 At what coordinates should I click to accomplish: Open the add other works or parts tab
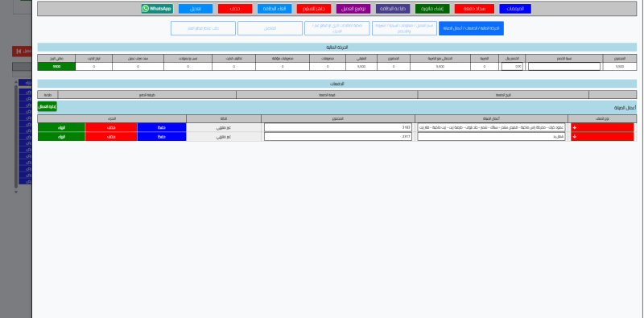336,28
